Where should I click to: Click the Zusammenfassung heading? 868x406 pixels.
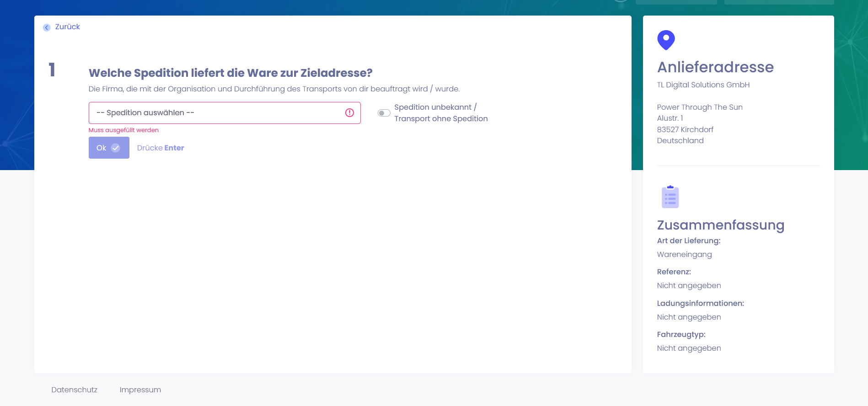(720, 225)
